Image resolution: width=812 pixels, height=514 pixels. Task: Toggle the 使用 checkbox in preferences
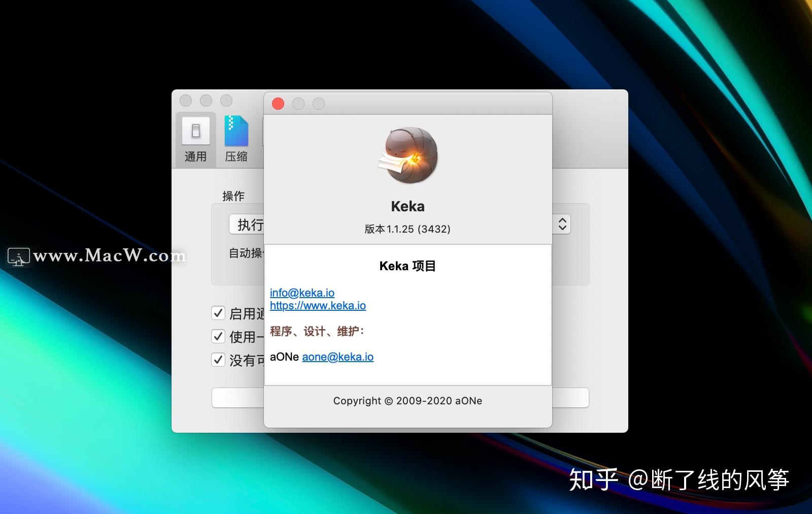point(218,336)
